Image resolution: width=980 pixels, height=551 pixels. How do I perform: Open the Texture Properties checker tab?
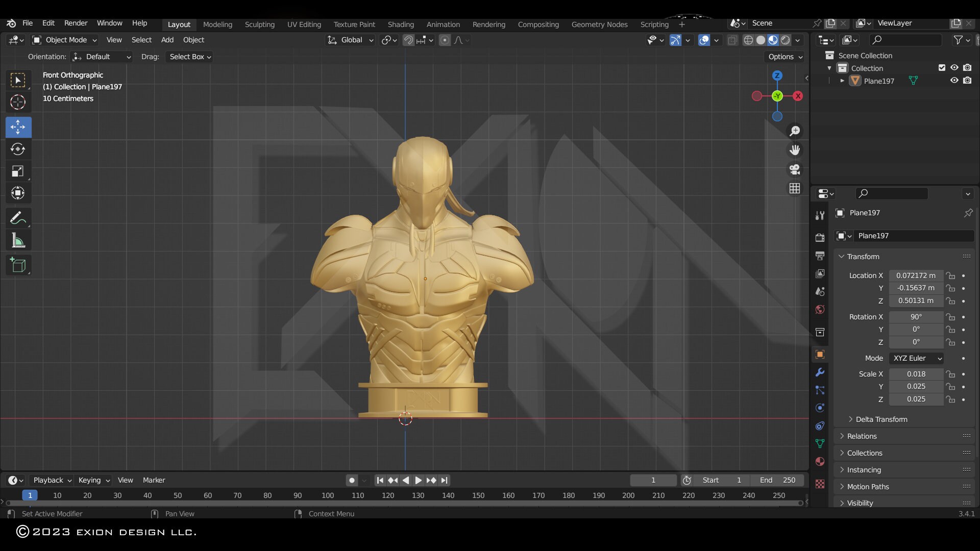pyautogui.click(x=820, y=484)
